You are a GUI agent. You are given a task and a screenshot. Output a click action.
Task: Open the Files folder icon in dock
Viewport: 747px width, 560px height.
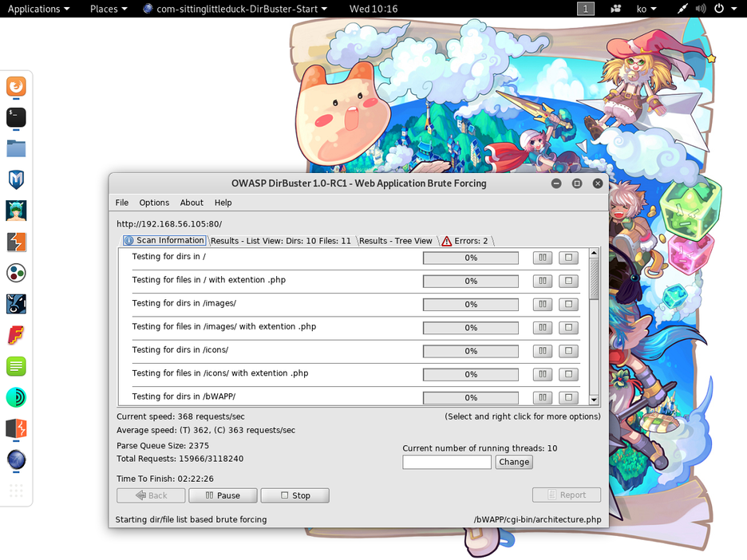pyautogui.click(x=16, y=148)
